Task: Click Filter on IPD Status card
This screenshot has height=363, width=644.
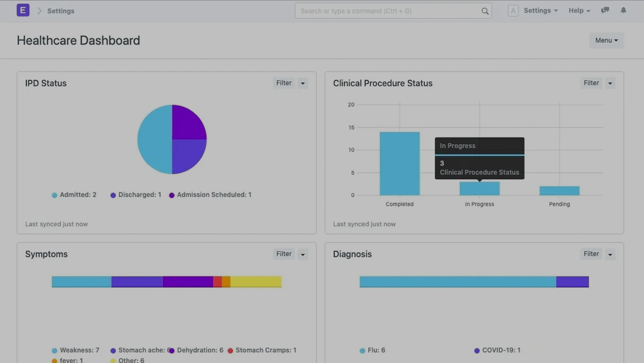Action: pyautogui.click(x=283, y=83)
